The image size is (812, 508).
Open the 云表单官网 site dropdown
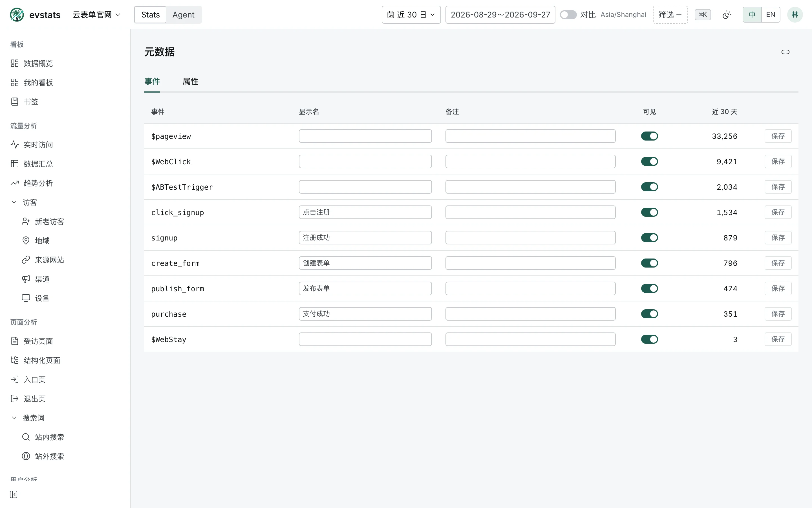(x=96, y=15)
